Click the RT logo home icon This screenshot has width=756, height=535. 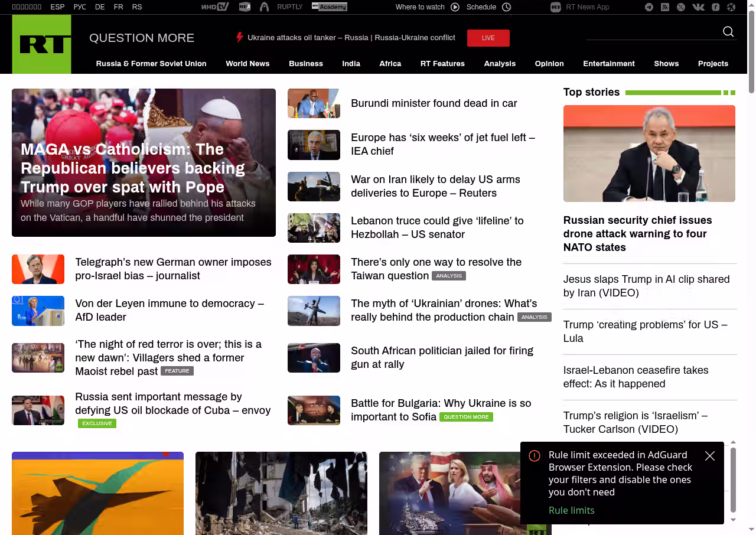tap(41, 44)
